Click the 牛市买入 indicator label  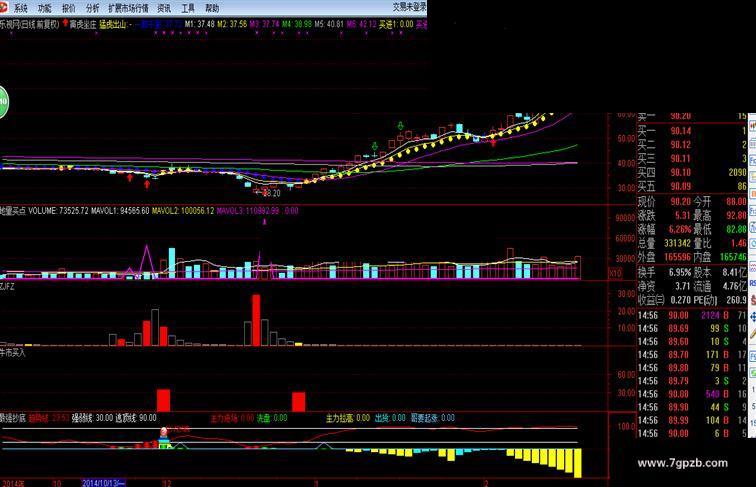[13, 352]
